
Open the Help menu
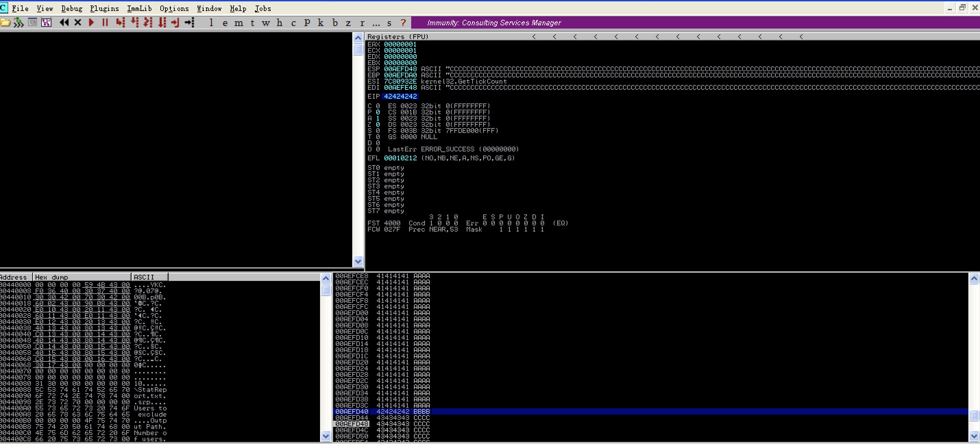(x=238, y=8)
